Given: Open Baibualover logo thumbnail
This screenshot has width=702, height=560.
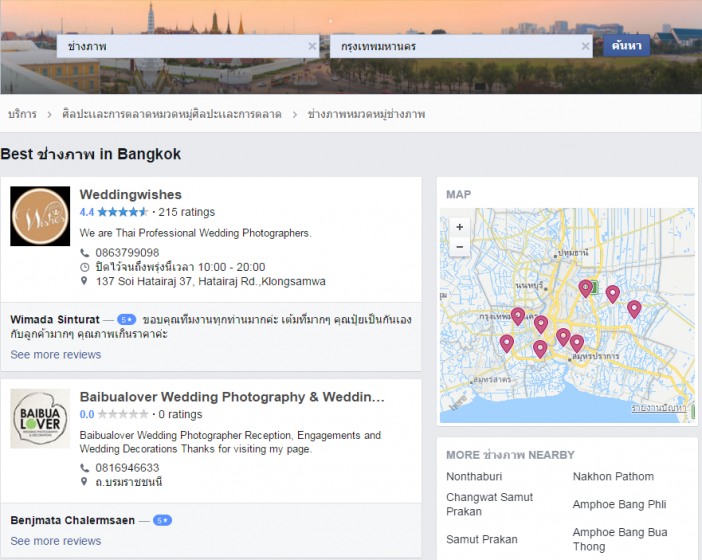Looking at the screenshot, I should pyautogui.click(x=40, y=419).
